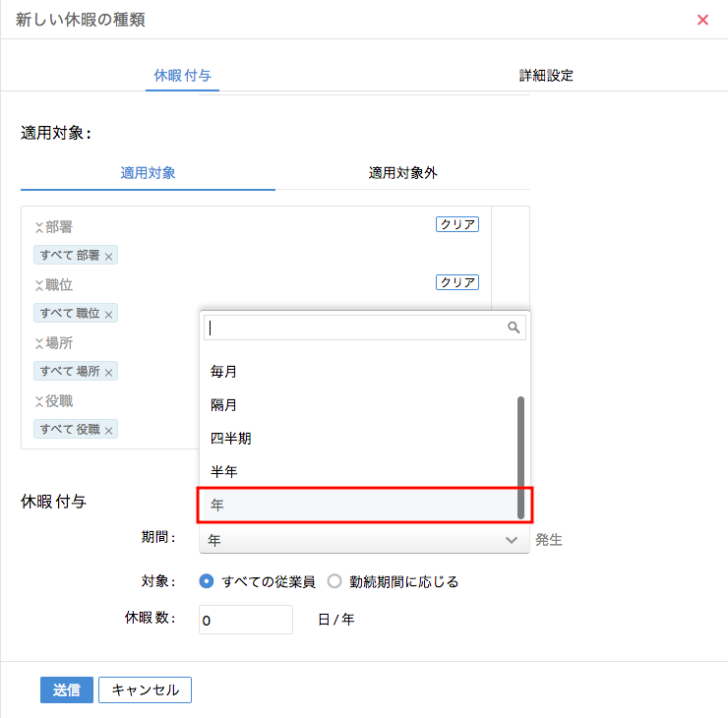The image size is (728, 718).
Task: Choose 四半期 from the dropdown list
Action: [x=223, y=439]
